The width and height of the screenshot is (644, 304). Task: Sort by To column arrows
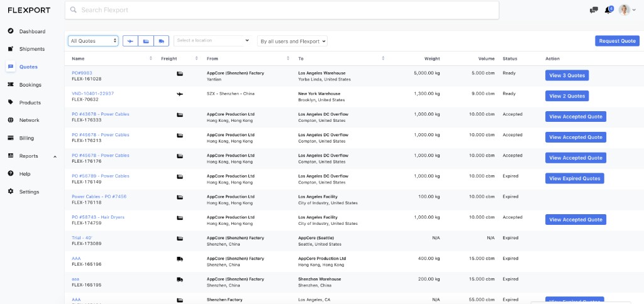[383, 58]
